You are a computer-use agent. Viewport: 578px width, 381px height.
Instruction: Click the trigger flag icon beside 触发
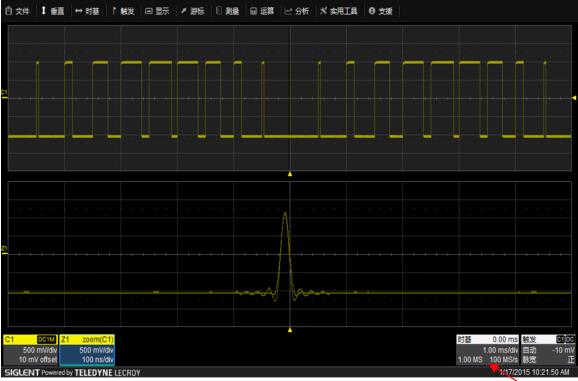[x=115, y=11]
